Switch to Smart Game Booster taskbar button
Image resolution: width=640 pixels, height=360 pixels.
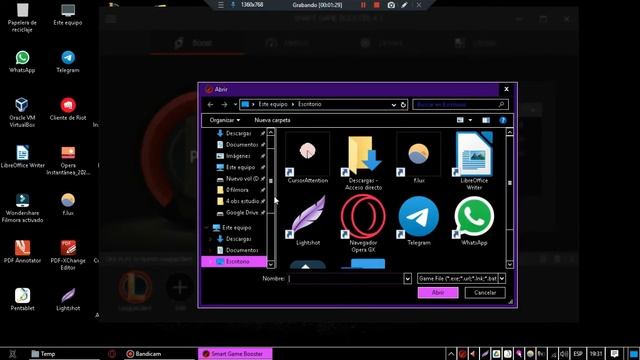(235, 354)
